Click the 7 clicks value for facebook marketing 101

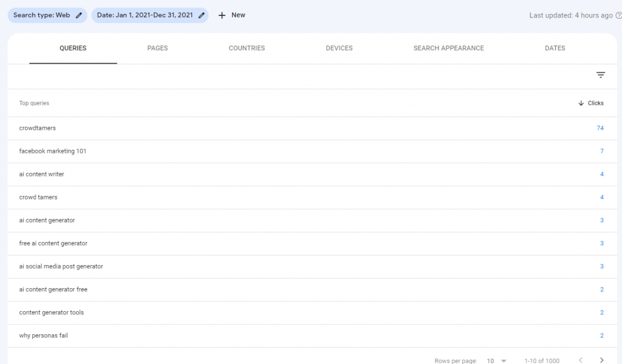(602, 151)
